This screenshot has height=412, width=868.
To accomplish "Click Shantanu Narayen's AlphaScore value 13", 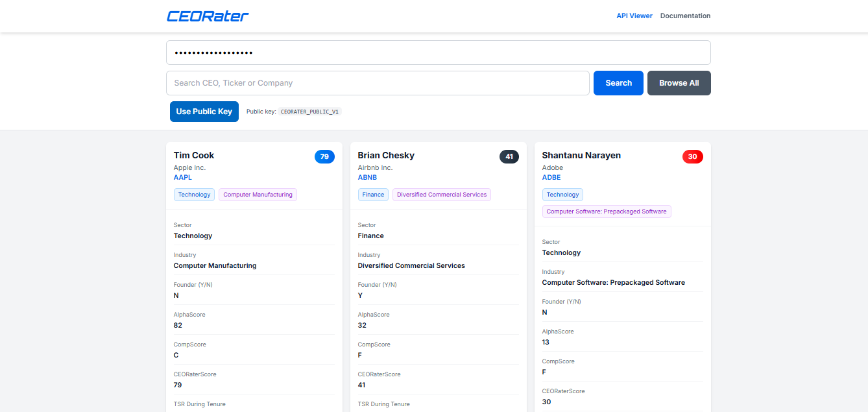I will (x=546, y=342).
